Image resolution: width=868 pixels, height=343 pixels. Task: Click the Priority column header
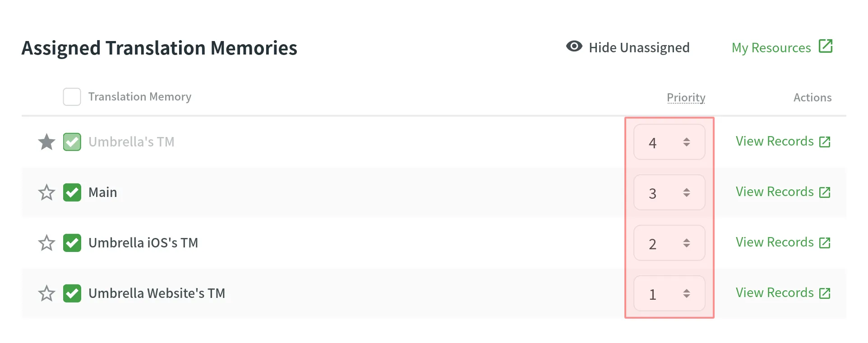(x=686, y=97)
